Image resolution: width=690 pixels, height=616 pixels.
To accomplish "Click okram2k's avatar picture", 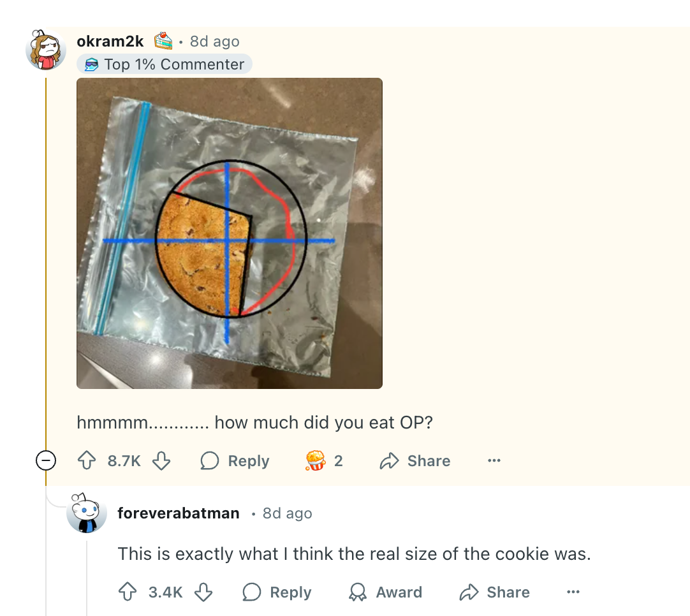I will 47,49.
